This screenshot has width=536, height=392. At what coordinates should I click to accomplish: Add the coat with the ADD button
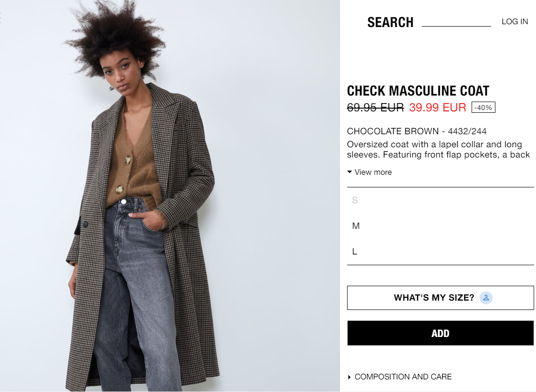(440, 333)
